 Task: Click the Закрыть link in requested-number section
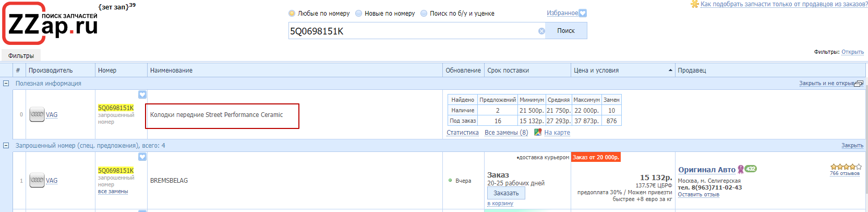tap(852, 146)
